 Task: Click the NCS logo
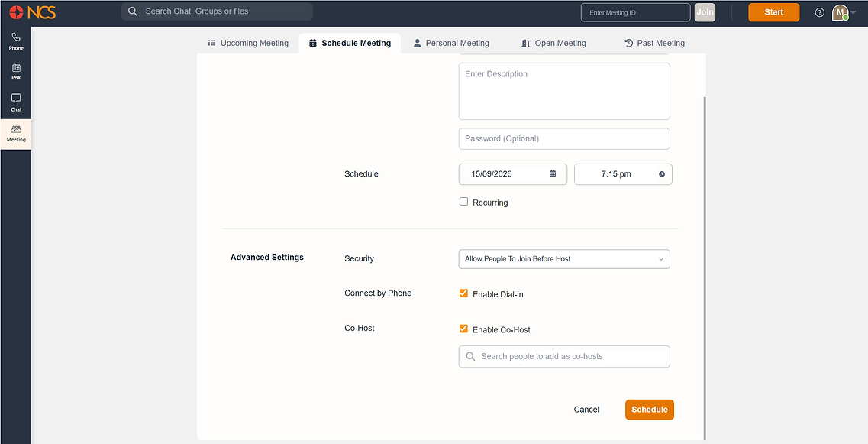coord(32,12)
